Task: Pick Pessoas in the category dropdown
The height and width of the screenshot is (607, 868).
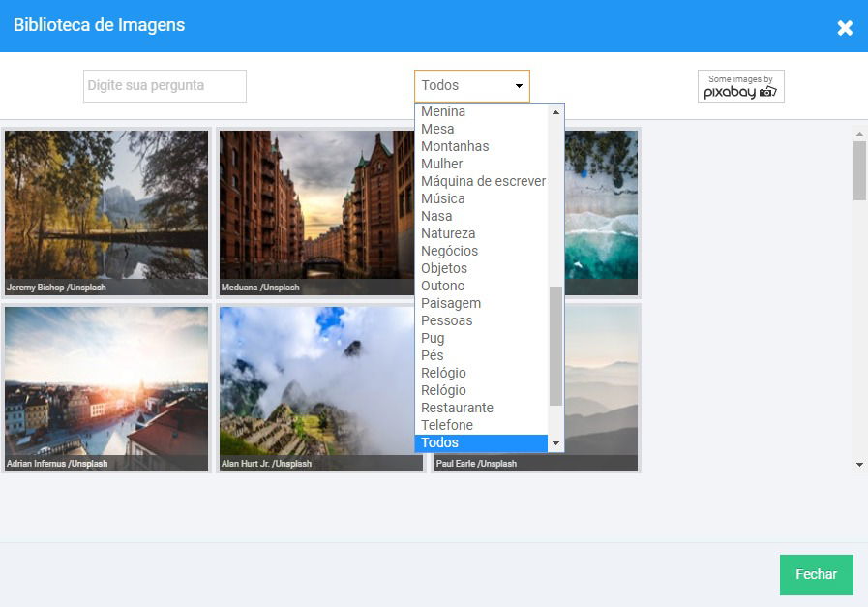Action: tap(481, 320)
